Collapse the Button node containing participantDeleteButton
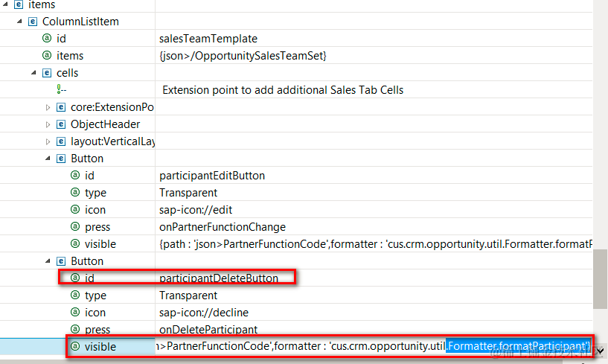The image size is (608, 364). [48, 261]
